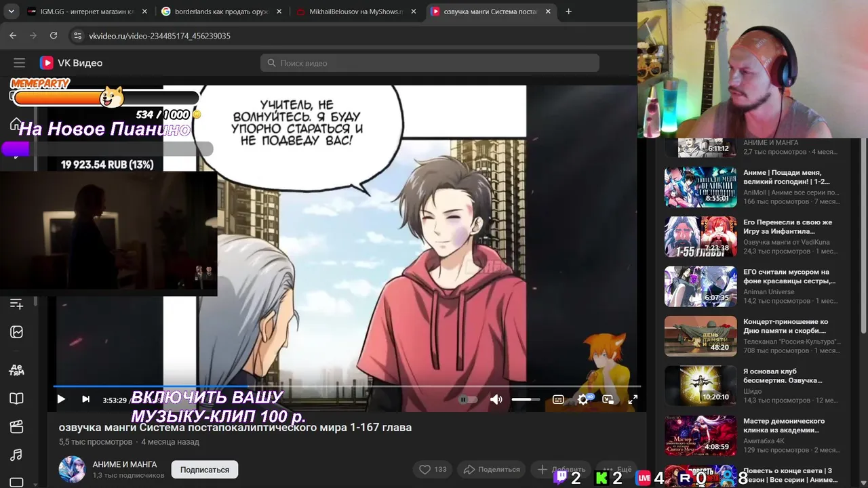Image resolution: width=868 pixels, height=488 pixels.
Task: Close the IGM.GG tab
Action: click(x=144, y=12)
